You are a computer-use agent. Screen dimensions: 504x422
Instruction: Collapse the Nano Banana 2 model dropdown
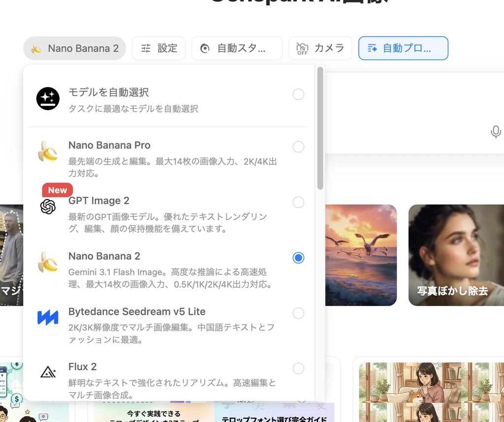[x=75, y=48]
